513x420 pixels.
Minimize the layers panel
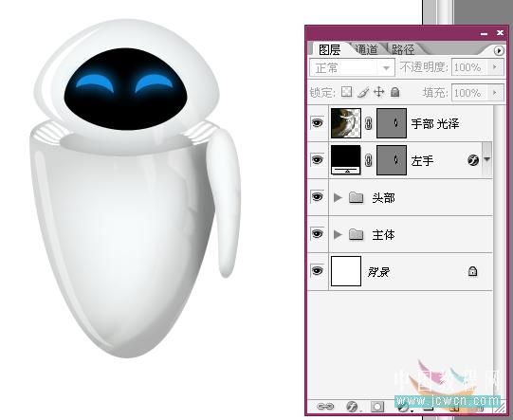[x=485, y=33]
